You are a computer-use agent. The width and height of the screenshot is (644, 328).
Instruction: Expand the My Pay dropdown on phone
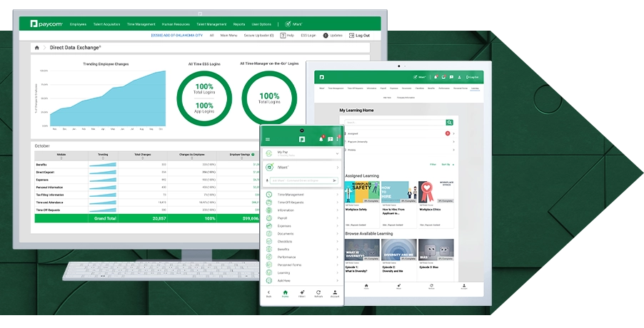tap(336, 153)
